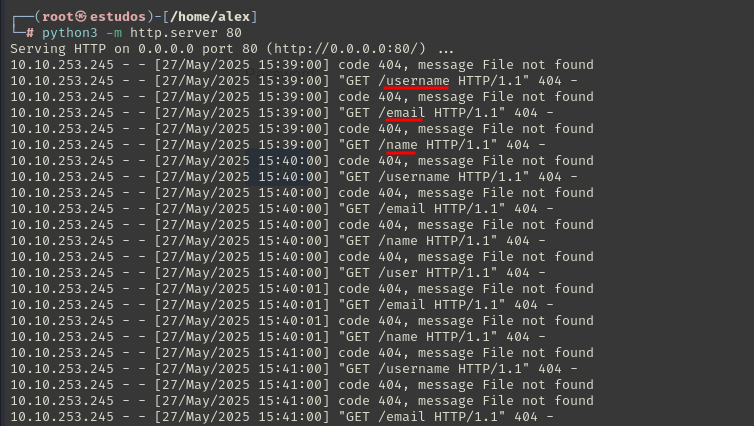Click the first 15:41:00 timestamp
Viewport: 754px width, 426px height.
pos(293,352)
